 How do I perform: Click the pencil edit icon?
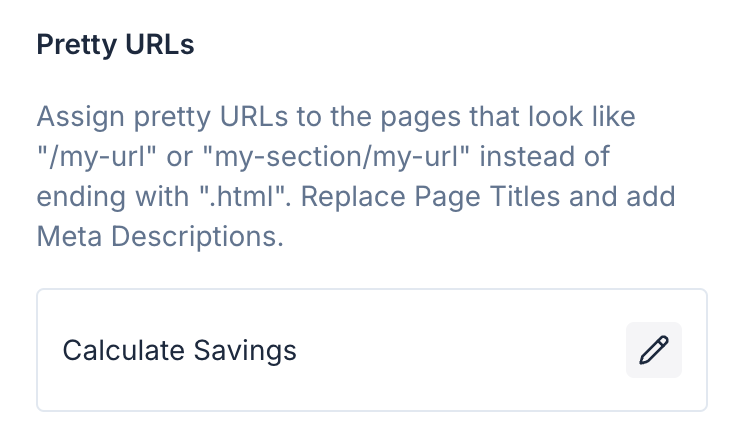click(654, 350)
